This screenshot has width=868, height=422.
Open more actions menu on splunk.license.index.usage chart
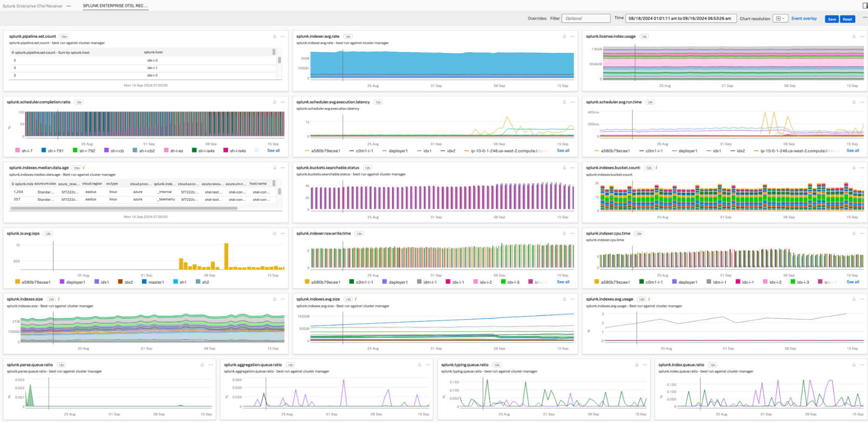862,36
